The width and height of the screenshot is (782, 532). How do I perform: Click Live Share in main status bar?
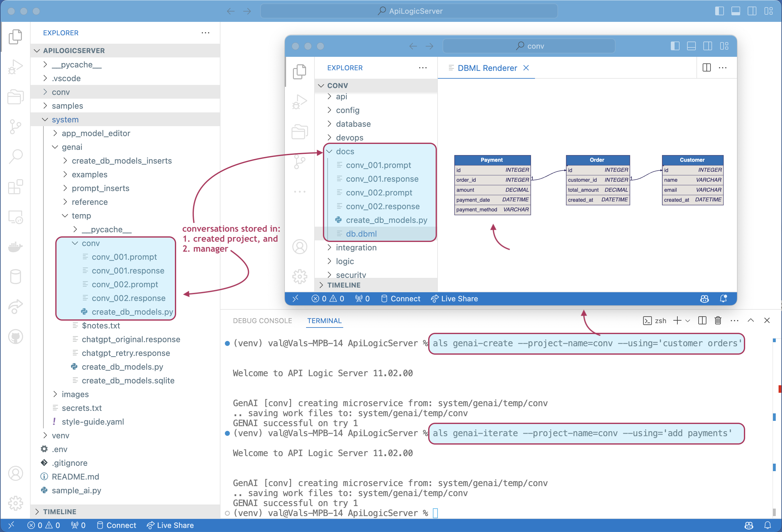170,525
